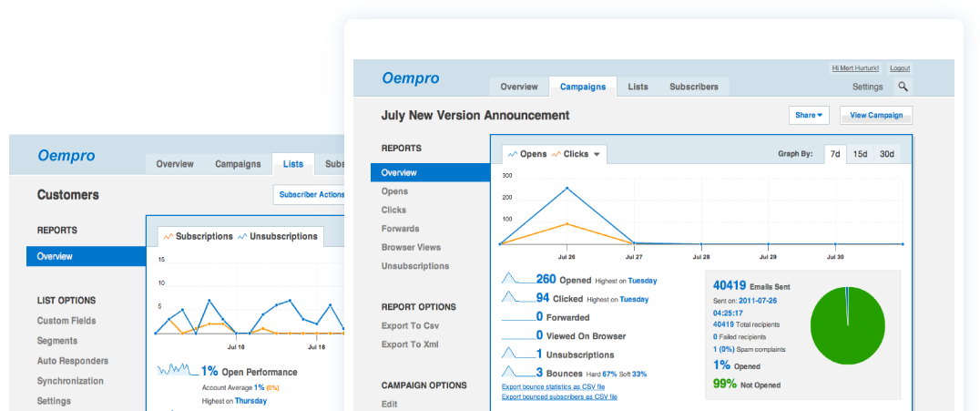This screenshot has width=980, height=411.
Task: Click the Opened sparkline icon
Action: (517, 279)
